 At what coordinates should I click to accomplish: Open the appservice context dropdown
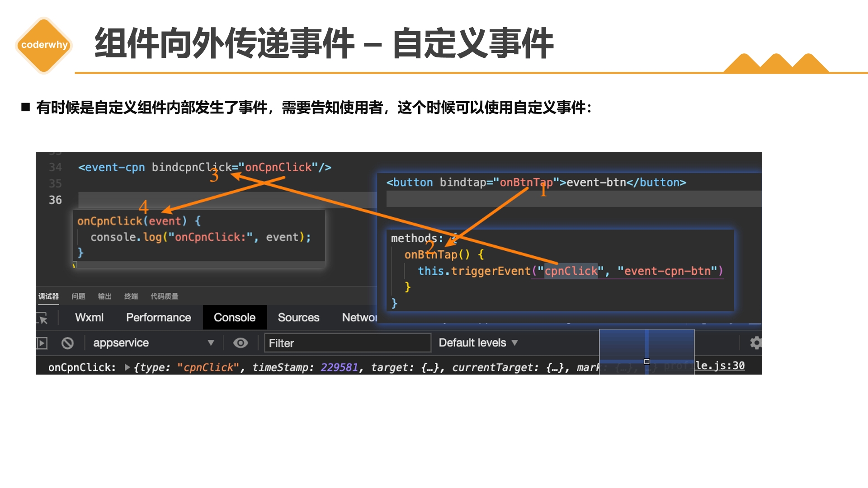click(153, 343)
